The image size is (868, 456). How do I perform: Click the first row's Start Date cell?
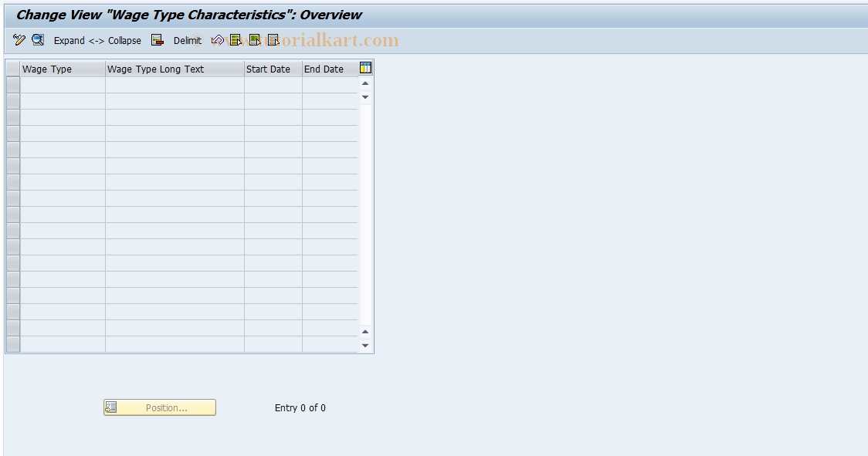pyautogui.click(x=273, y=85)
